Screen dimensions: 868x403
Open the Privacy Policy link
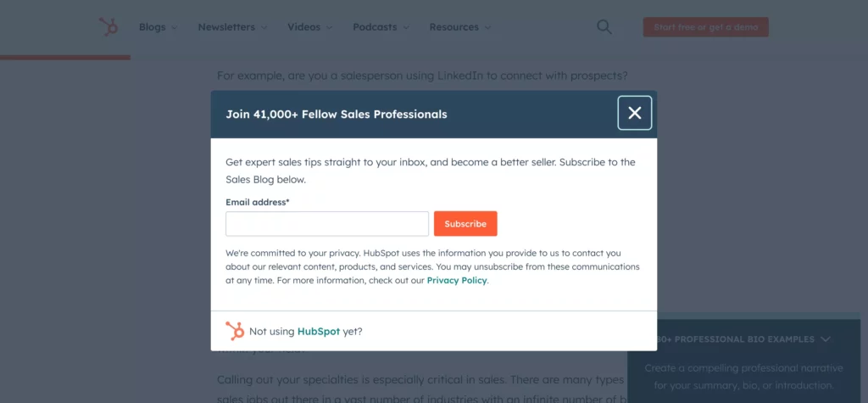[x=457, y=281]
